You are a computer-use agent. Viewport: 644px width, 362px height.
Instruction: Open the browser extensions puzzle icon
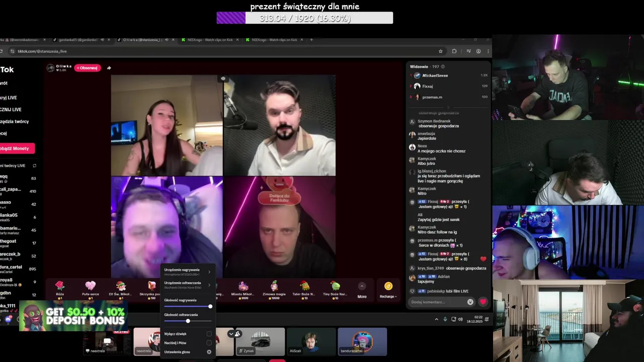pos(454,51)
